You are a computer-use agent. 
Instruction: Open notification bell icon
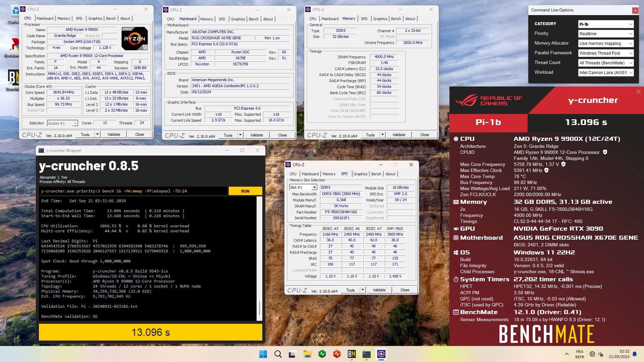(634, 354)
